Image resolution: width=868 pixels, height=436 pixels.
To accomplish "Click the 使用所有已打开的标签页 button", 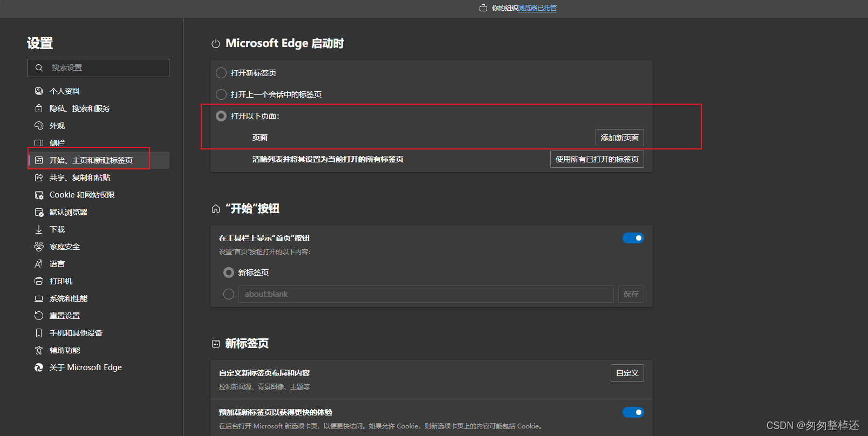I will click(x=597, y=159).
